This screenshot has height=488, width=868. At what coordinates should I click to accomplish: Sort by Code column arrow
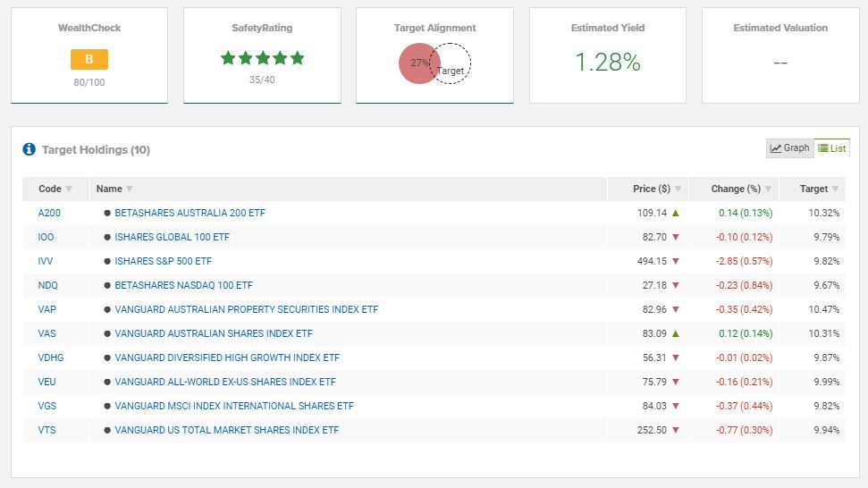[69, 189]
